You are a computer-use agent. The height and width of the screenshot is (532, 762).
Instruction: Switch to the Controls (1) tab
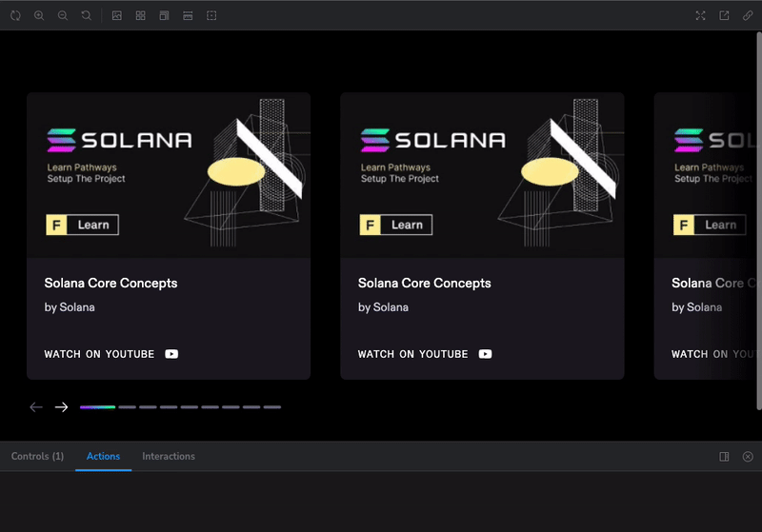(37, 457)
